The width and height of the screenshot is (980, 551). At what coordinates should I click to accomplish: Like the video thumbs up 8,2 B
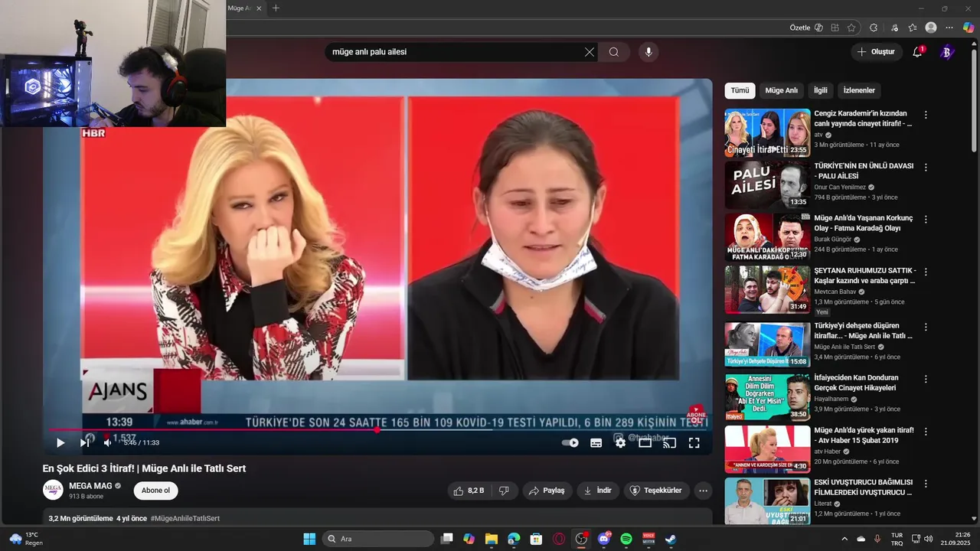click(x=469, y=491)
